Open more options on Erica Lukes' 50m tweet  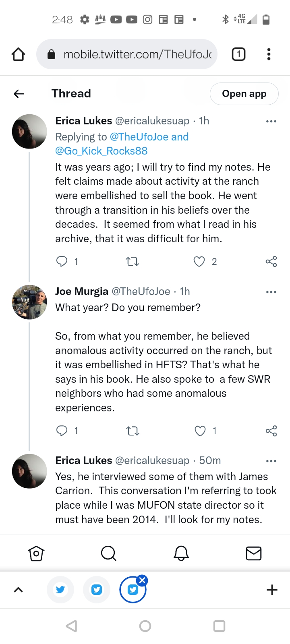pos(271,461)
